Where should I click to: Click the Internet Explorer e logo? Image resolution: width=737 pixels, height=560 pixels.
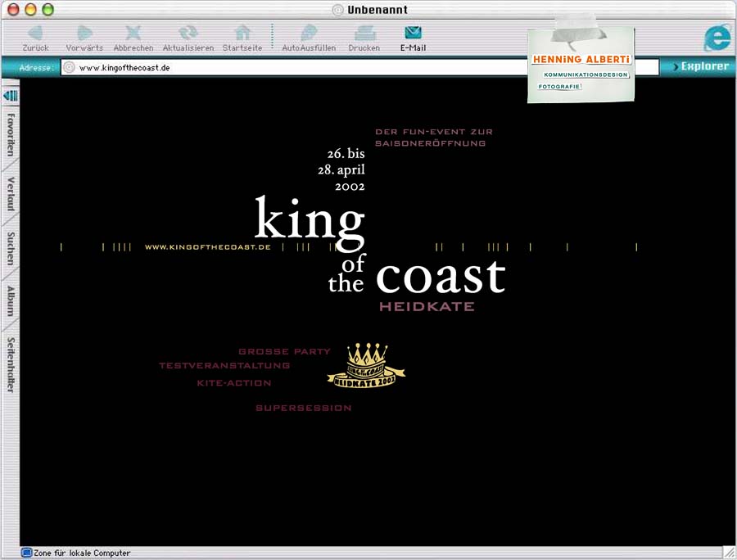click(717, 38)
